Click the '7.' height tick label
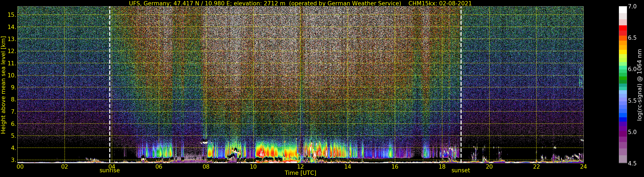The height and width of the screenshot is (177, 644). [x=13, y=112]
